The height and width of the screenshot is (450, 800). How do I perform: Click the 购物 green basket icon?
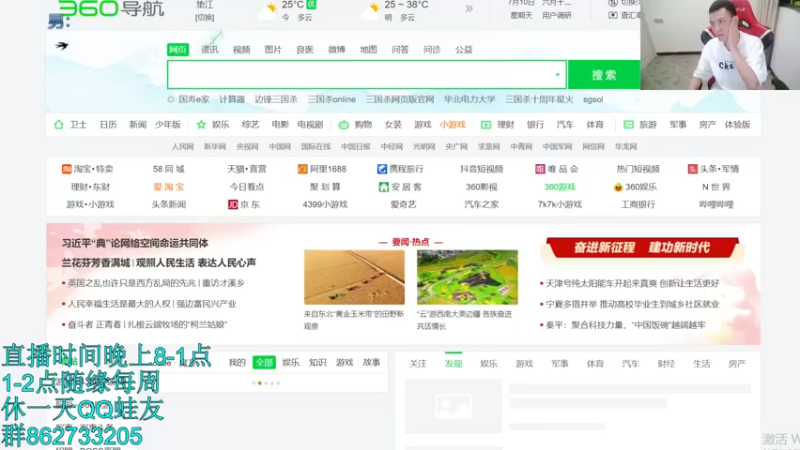tap(343, 124)
